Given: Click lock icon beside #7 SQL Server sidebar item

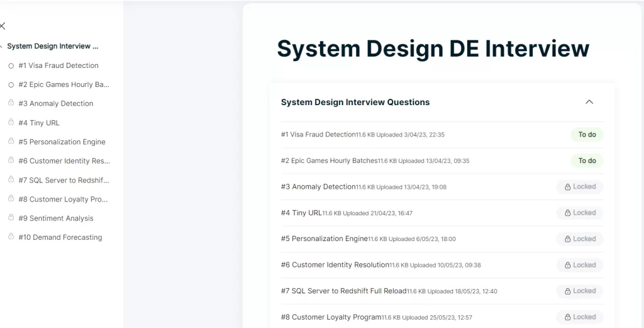Looking at the screenshot, I should click(11, 179).
